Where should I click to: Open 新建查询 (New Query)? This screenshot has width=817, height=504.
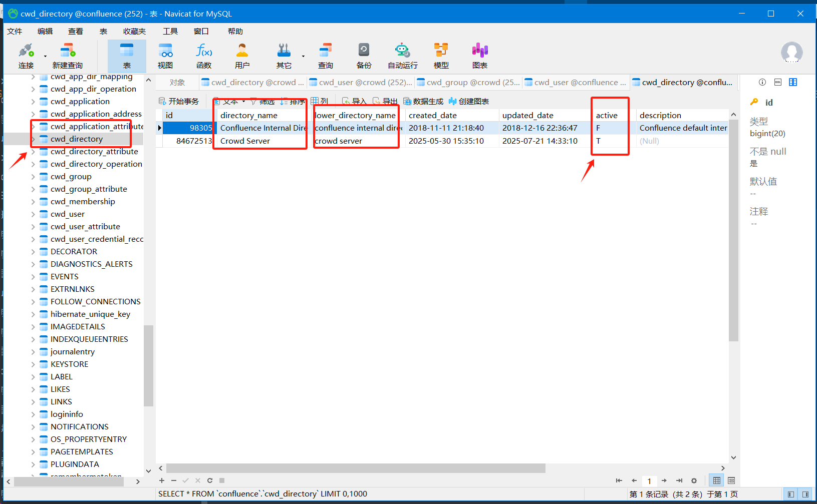tap(67, 56)
